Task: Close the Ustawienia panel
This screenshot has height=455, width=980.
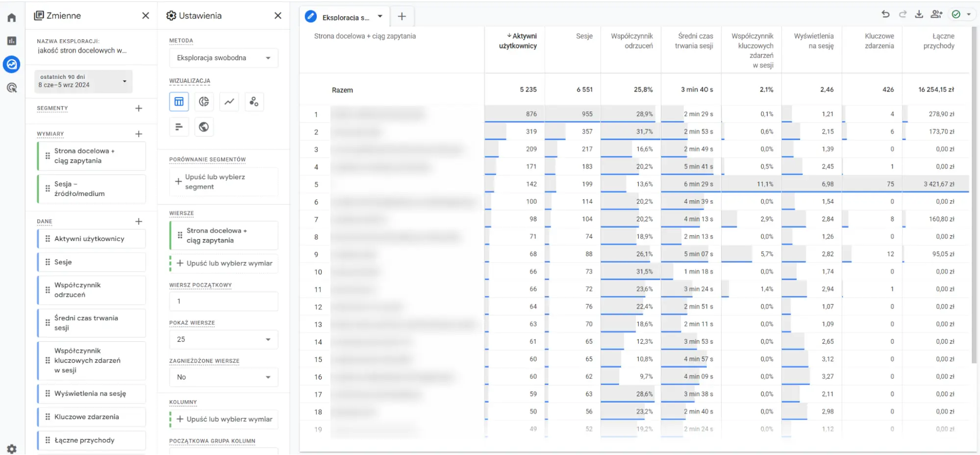Action: coord(278,16)
